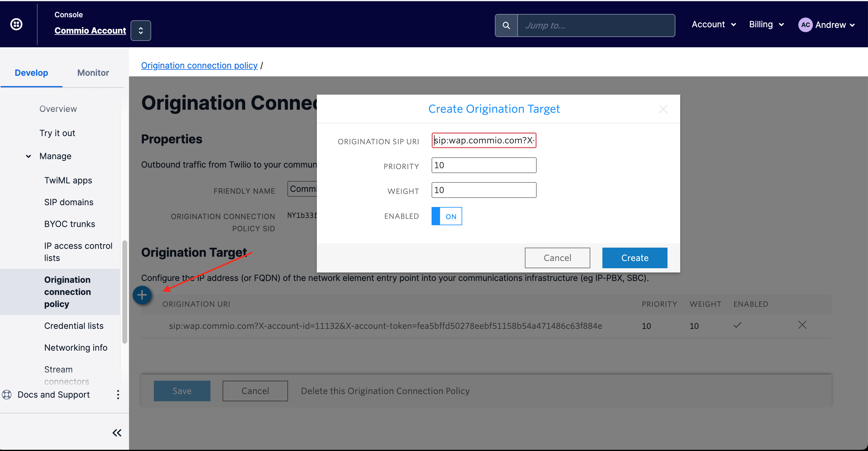Add origination target with plus icon
Image resolution: width=868 pixels, height=451 pixels.
[x=142, y=295]
